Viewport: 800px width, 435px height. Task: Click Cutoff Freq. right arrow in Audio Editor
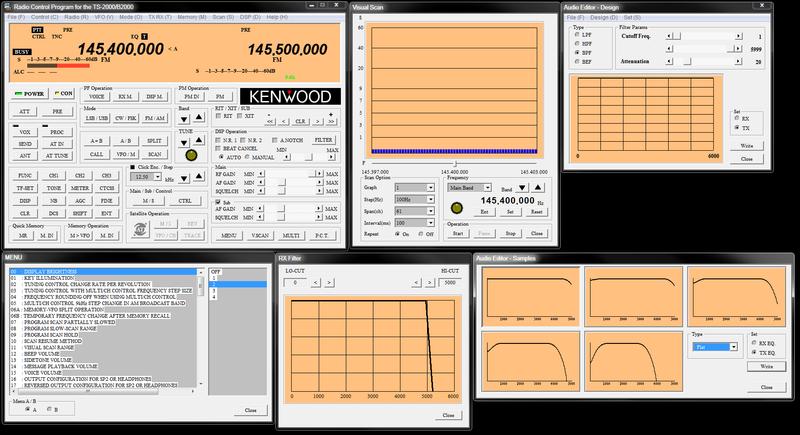coord(738,36)
